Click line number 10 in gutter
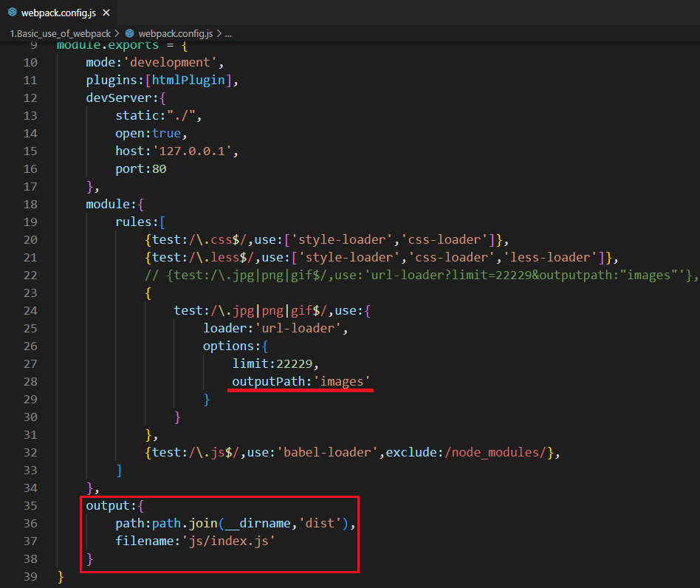This screenshot has width=700, height=588. 30,63
